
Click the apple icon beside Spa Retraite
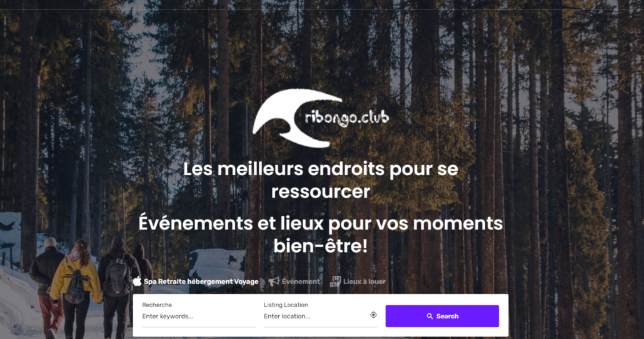point(137,281)
